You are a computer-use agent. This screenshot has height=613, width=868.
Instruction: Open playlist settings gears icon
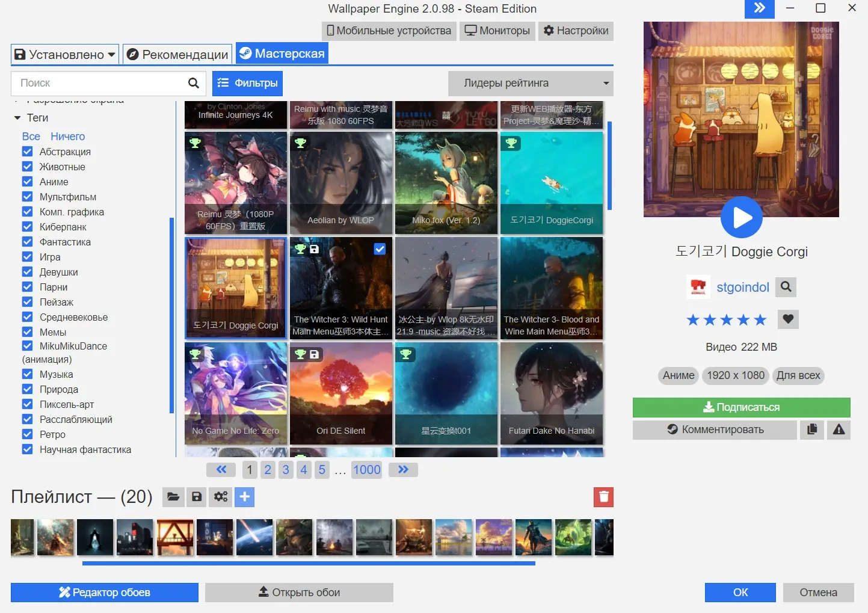pos(221,497)
